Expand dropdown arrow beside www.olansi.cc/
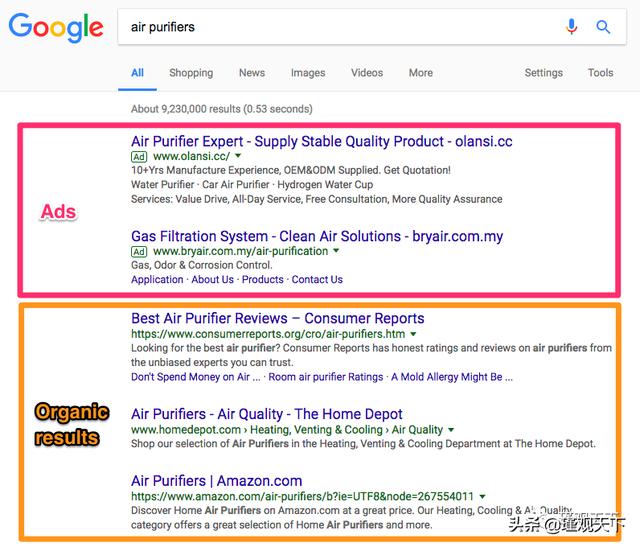This screenshot has height=547, width=640. (x=238, y=156)
